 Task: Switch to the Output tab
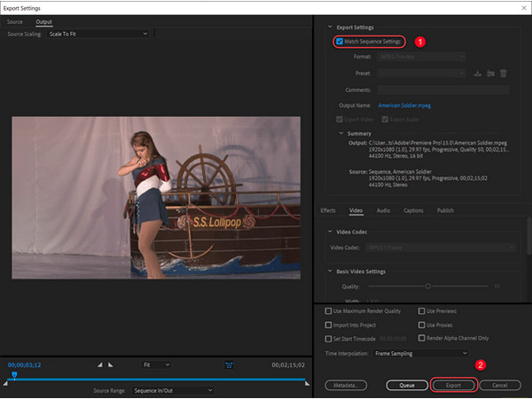[43, 21]
